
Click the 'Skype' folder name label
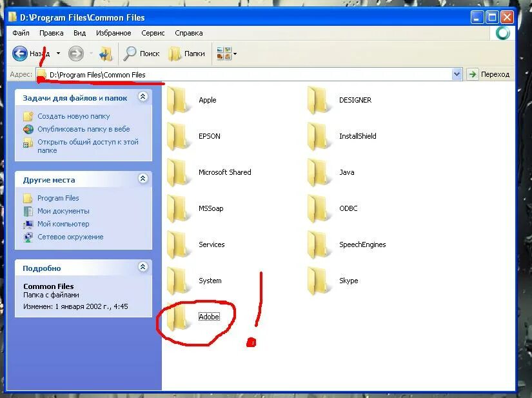[349, 281]
